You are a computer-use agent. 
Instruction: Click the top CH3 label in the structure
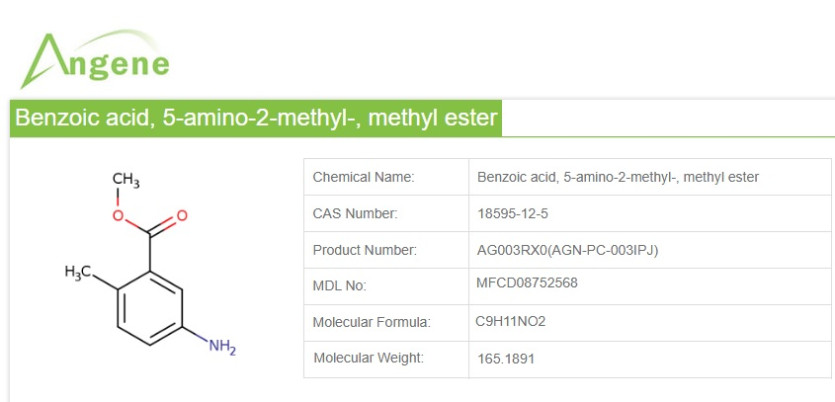pos(126,180)
